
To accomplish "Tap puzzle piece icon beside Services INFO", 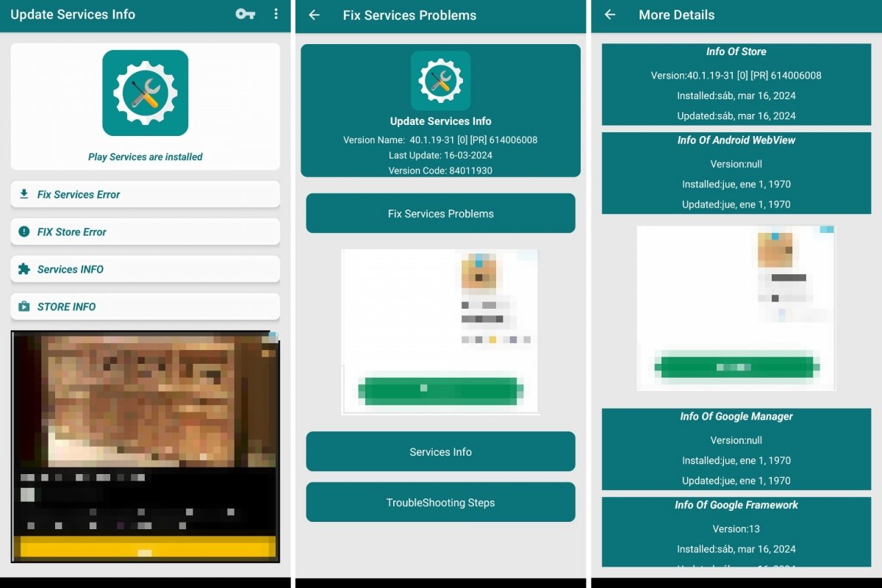I will (x=24, y=269).
